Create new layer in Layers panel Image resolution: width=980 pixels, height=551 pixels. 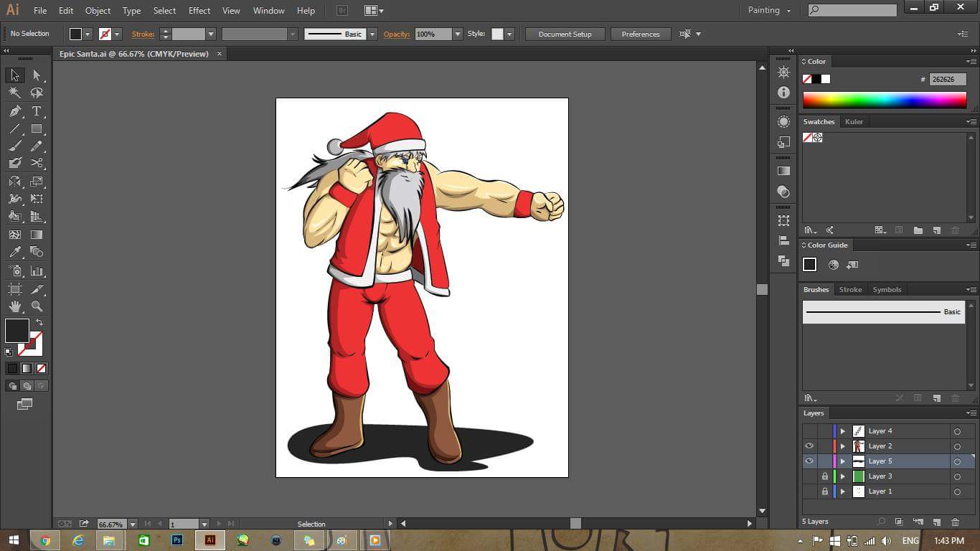[x=936, y=522]
